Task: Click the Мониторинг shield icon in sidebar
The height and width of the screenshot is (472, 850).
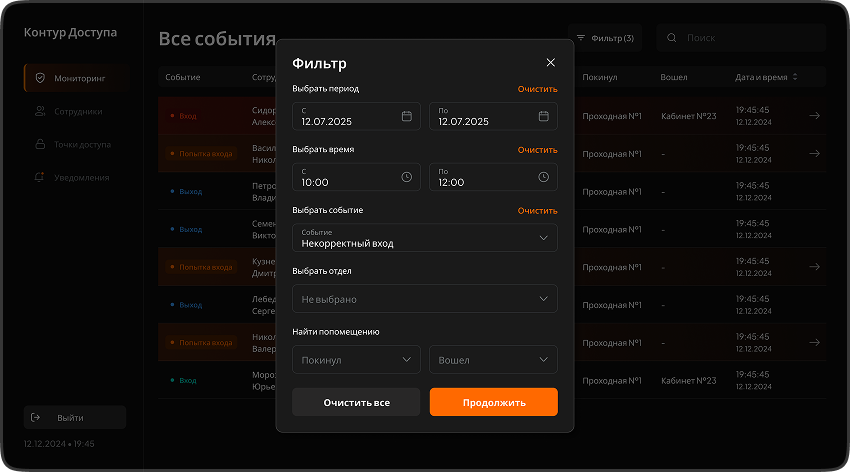Action: point(40,78)
